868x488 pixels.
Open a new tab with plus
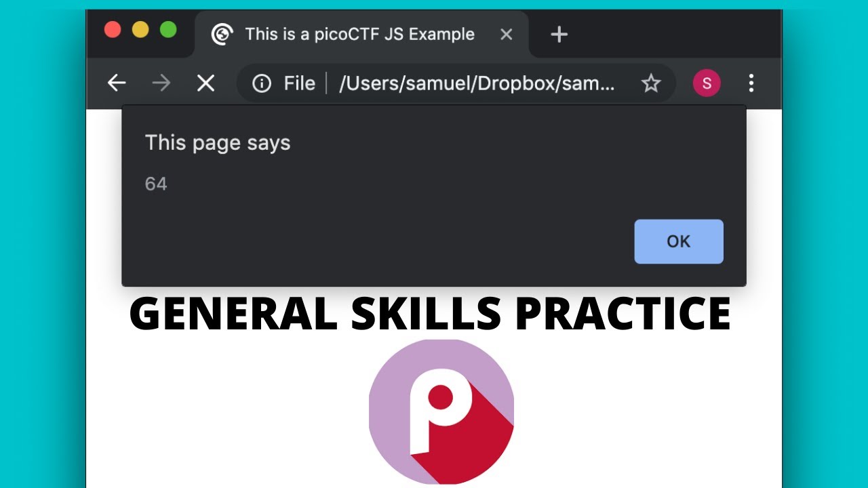tap(559, 34)
